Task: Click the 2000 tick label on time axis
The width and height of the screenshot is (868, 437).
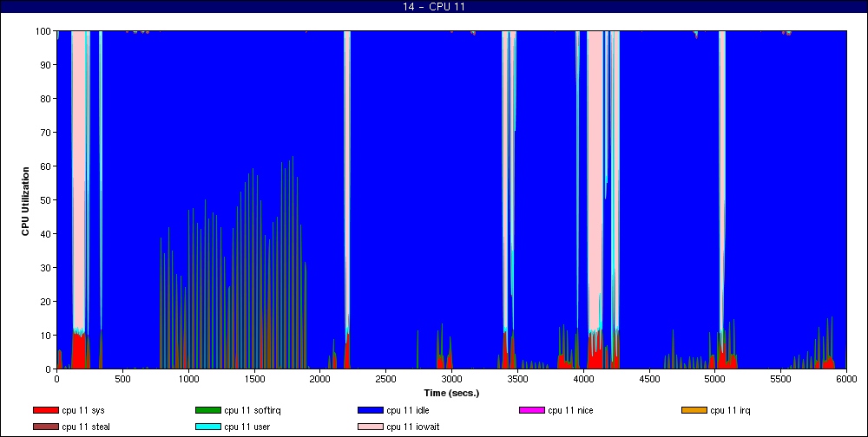Action: click(320, 379)
